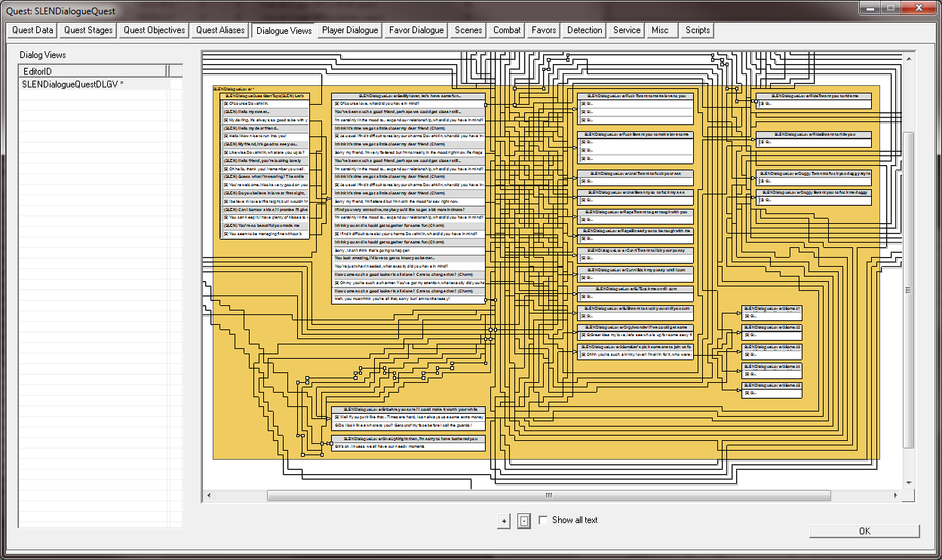942x560 pixels.
Task: Click the plus zoom-in button
Action: click(x=504, y=521)
